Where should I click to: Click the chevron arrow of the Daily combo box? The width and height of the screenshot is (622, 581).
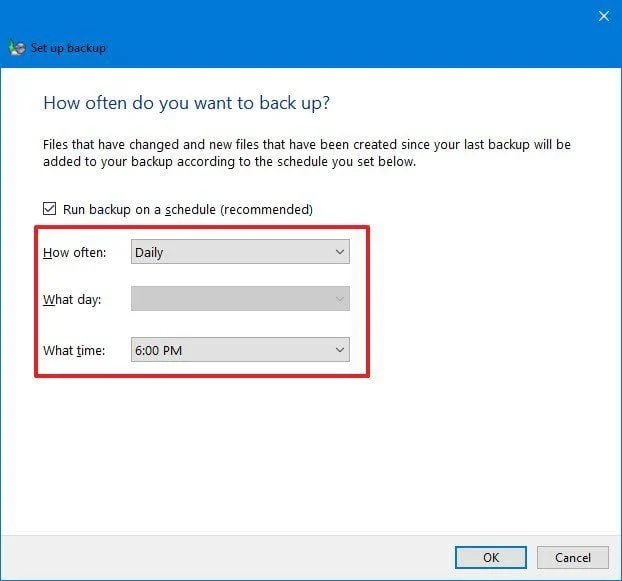click(340, 252)
